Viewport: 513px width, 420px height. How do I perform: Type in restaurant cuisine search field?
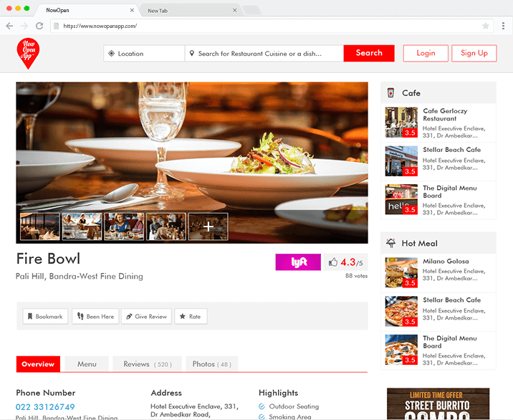(264, 53)
